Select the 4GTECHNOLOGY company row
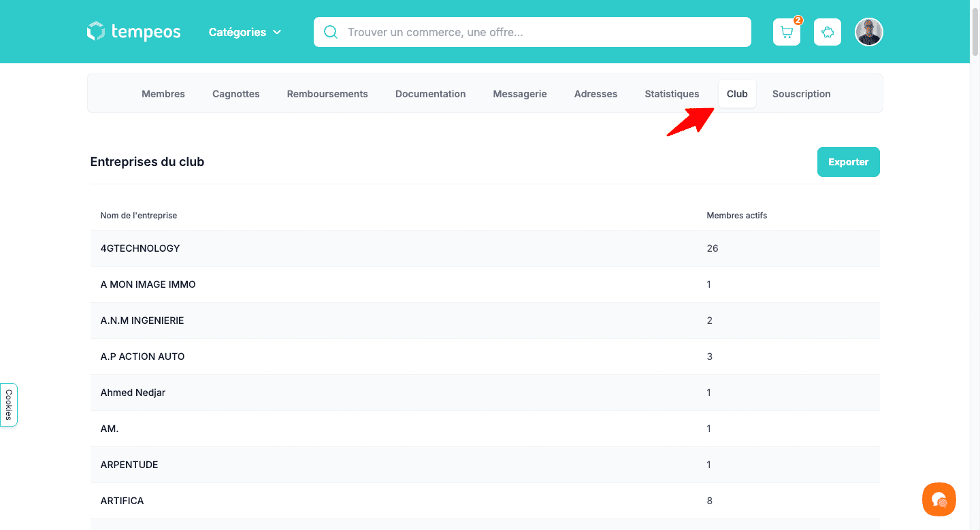The image size is (980, 530). 140,248
